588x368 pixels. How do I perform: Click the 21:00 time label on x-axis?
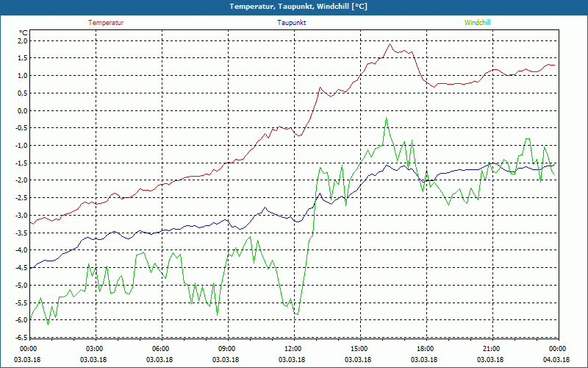point(491,349)
